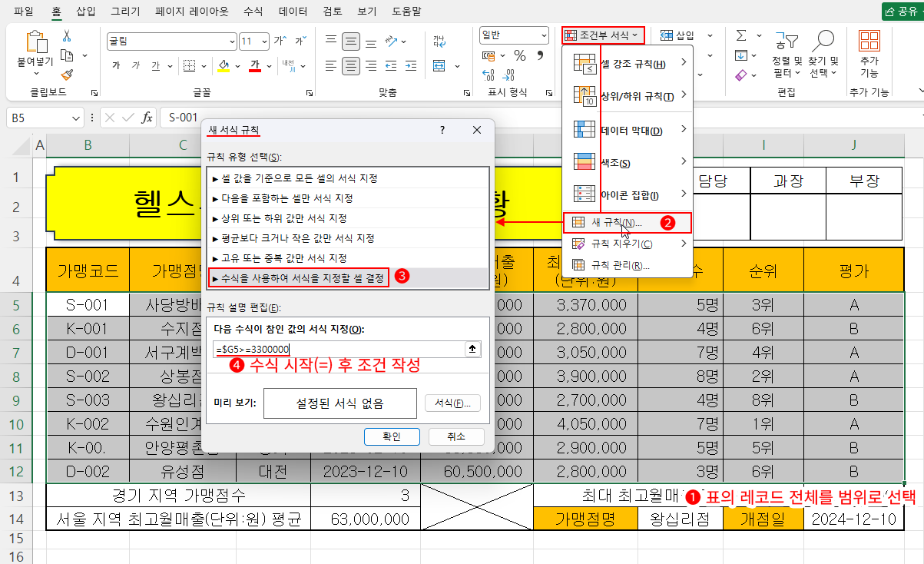Image resolution: width=924 pixels, height=564 pixels.
Task: Increase font size with 가^ icon
Action: pyautogui.click(x=280, y=41)
